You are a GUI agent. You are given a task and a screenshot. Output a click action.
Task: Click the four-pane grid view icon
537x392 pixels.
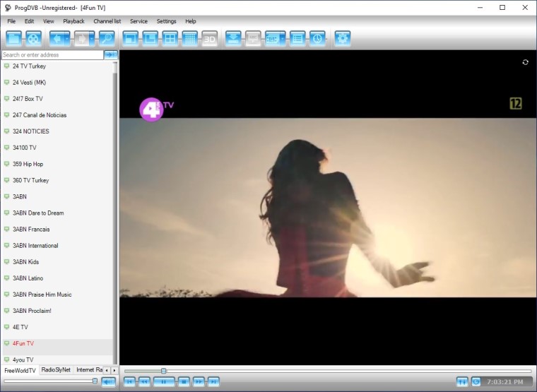click(x=170, y=38)
